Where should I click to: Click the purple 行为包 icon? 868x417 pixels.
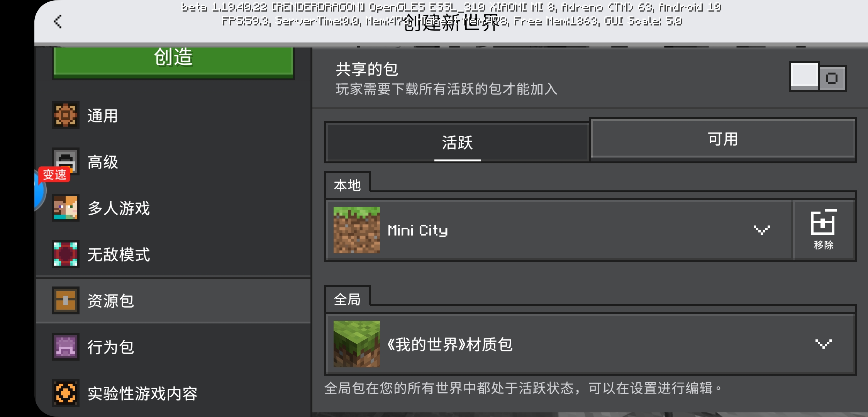tap(66, 347)
